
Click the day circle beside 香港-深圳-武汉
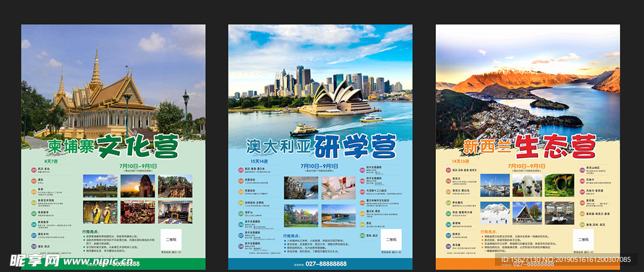pyautogui.click(x=582, y=224)
